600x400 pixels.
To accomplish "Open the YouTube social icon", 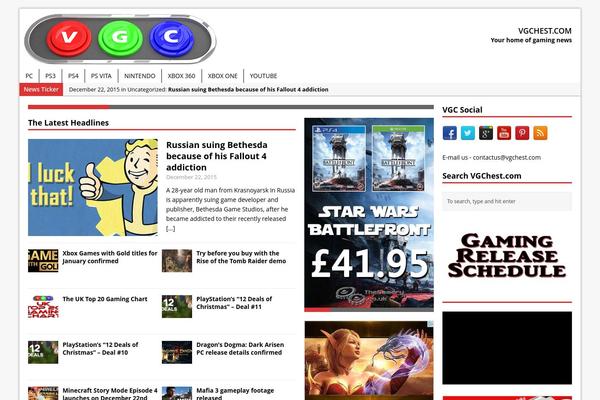I will pos(504,133).
